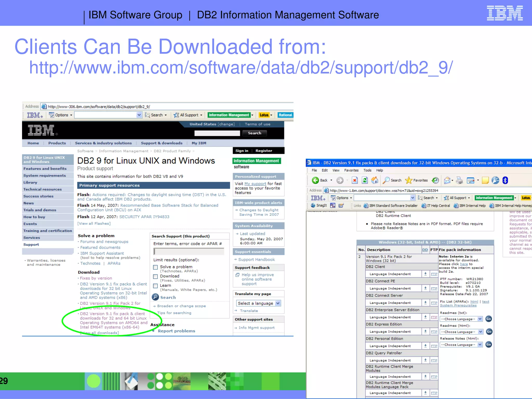Viewport: 532px width, 399px height.
Task: Click the Register link
Action: [x=264, y=151]
